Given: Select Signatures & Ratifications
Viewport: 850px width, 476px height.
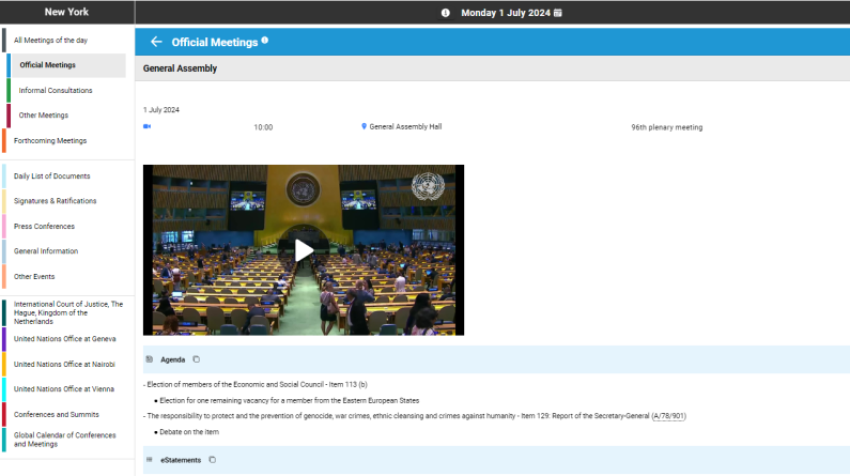Looking at the screenshot, I should [55, 201].
